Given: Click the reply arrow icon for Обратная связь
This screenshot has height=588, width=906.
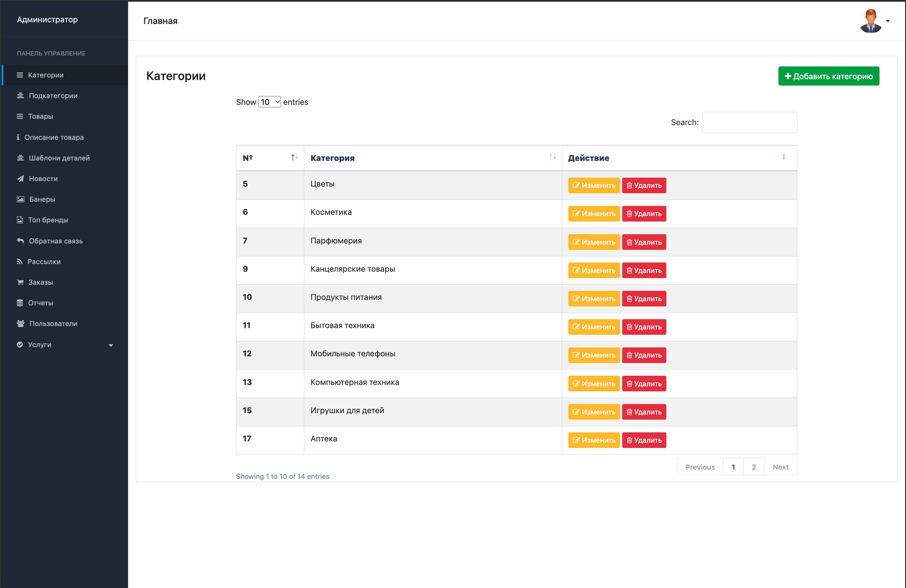Looking at the screenshot, I should point(20,241).
